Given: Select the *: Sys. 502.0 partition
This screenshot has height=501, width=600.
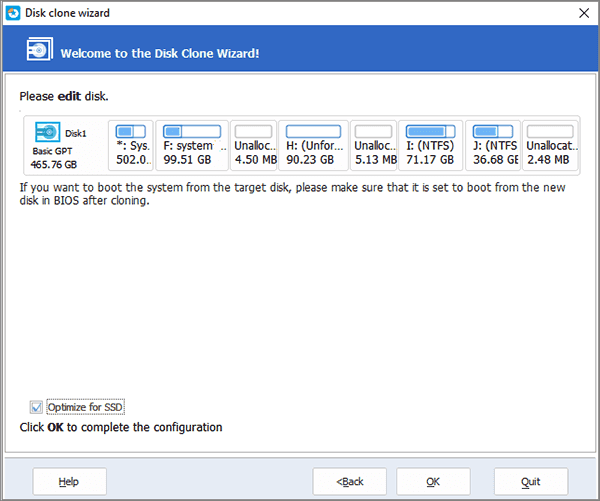Looking at the screenshot, I should (131, 145).
